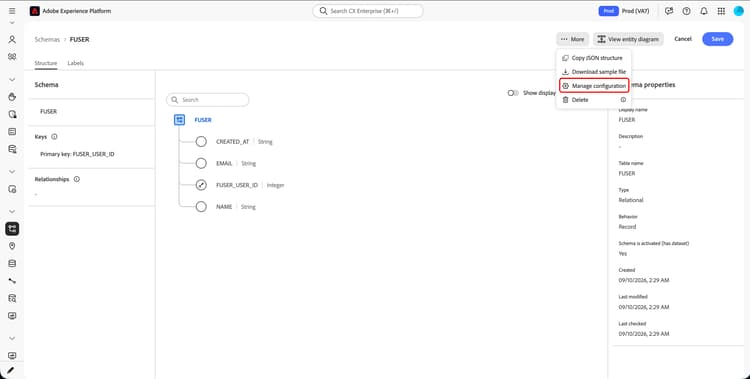Choose Copy JSON structure menu item
750x379 pixels.
click(x=594, y=58)
